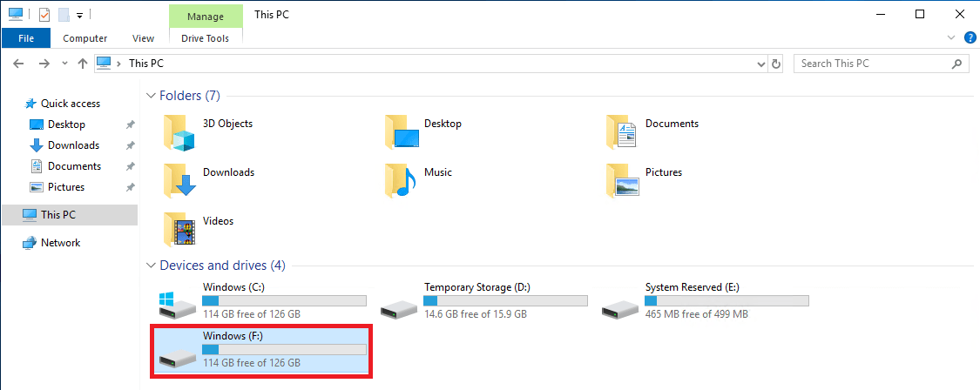Collapse the Folders (7) group
The width and height of the screenshot is (980, 390).
click(x=151, y=96)
